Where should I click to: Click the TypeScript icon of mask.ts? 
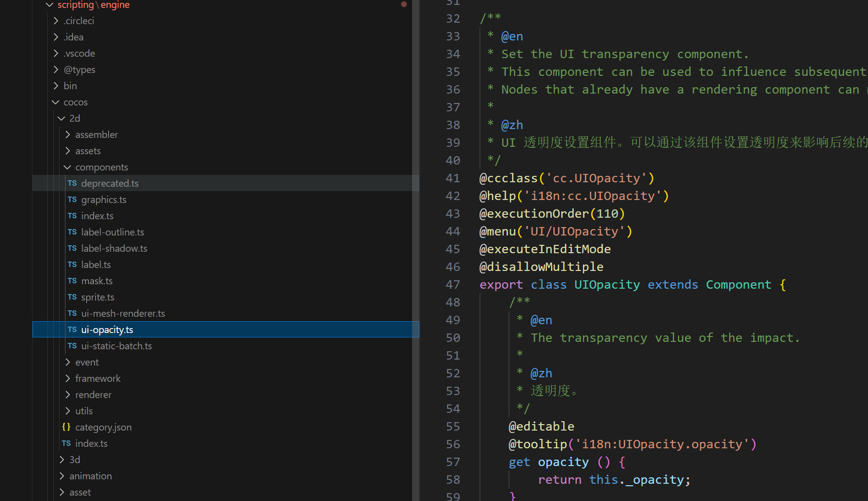click(x=72, y=281)
